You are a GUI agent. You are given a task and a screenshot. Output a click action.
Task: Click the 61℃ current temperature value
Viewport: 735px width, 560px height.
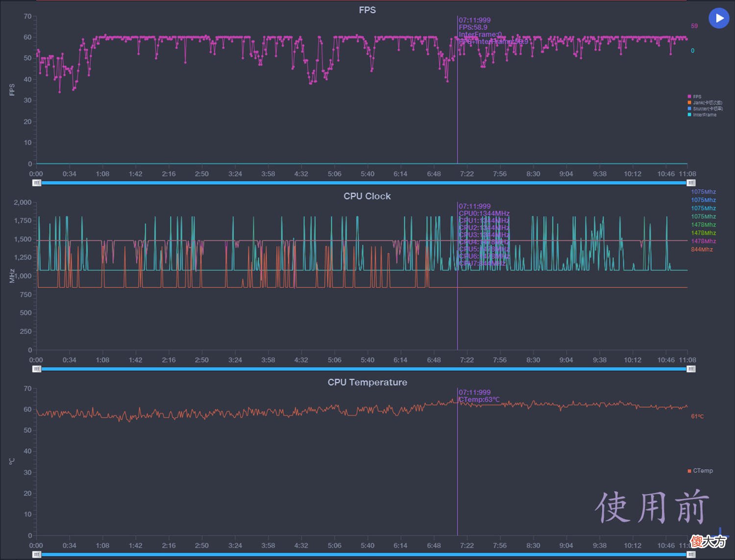[x=697, y=416]
